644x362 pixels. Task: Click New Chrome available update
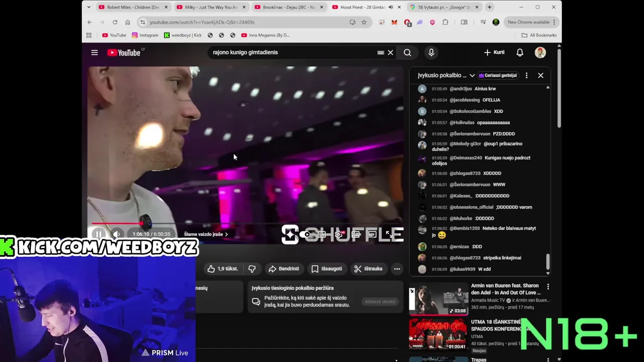pos(532,22)
